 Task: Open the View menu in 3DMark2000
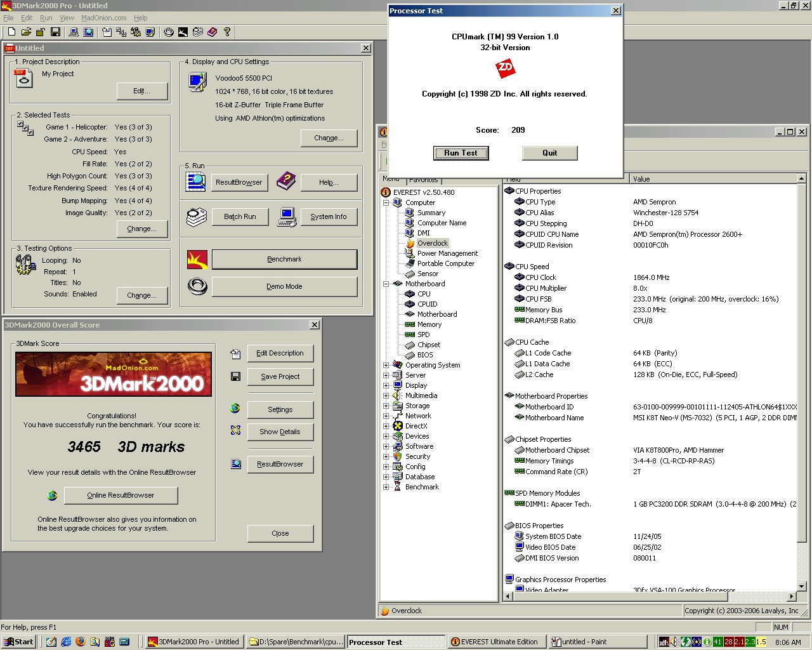[67, 18]
